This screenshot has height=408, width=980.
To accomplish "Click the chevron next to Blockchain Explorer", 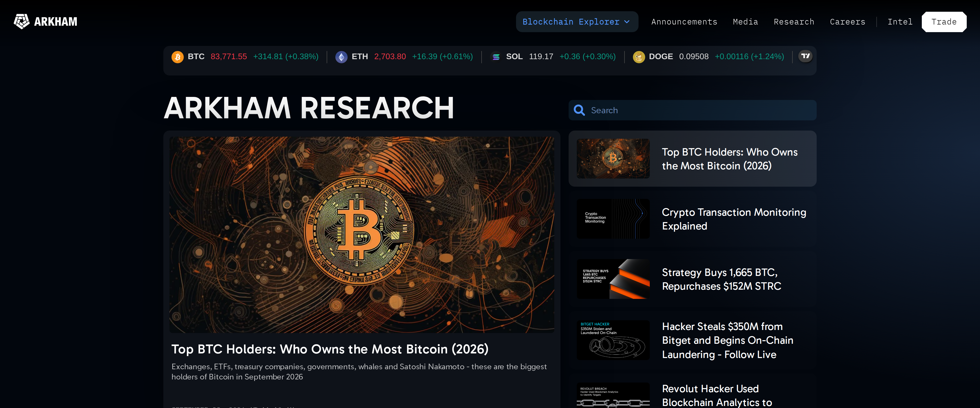I will [627, 22].
